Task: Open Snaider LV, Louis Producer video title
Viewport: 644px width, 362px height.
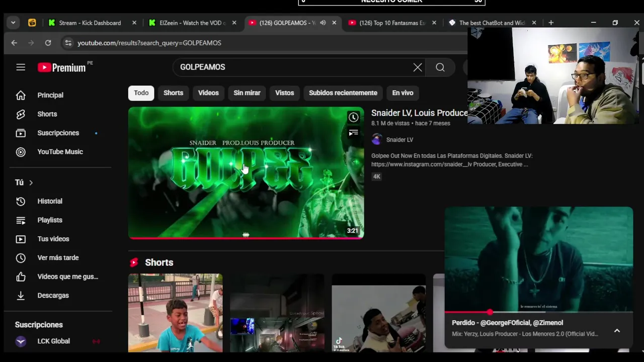Action: point(420,113)
